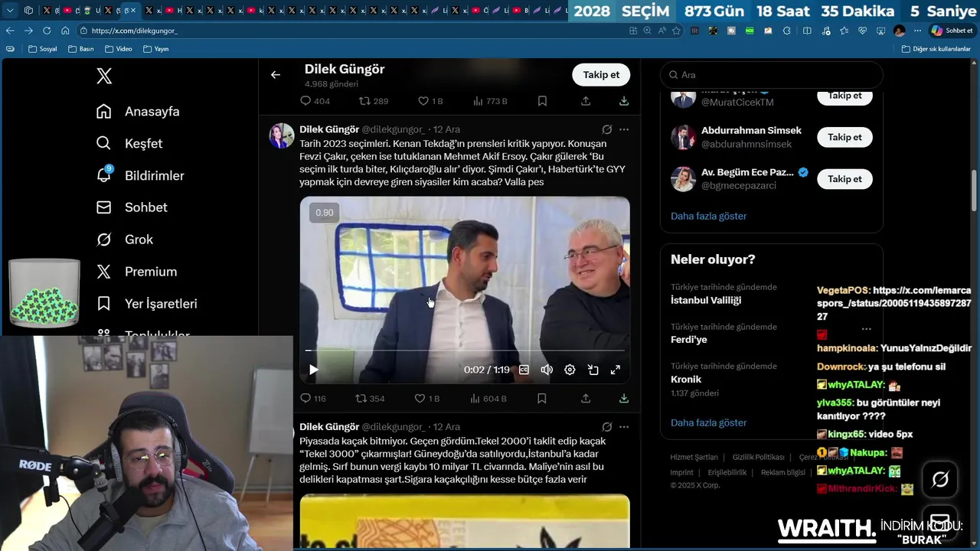The image size is (980, 551).
Task: Click the repost icon with 289 reposts
Action: (364, 101)
